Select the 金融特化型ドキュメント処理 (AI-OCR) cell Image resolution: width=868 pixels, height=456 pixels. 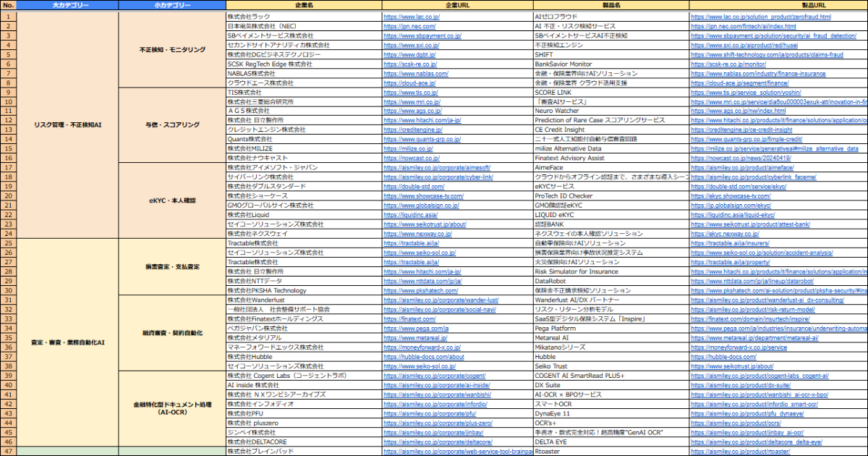click(172, 409)
